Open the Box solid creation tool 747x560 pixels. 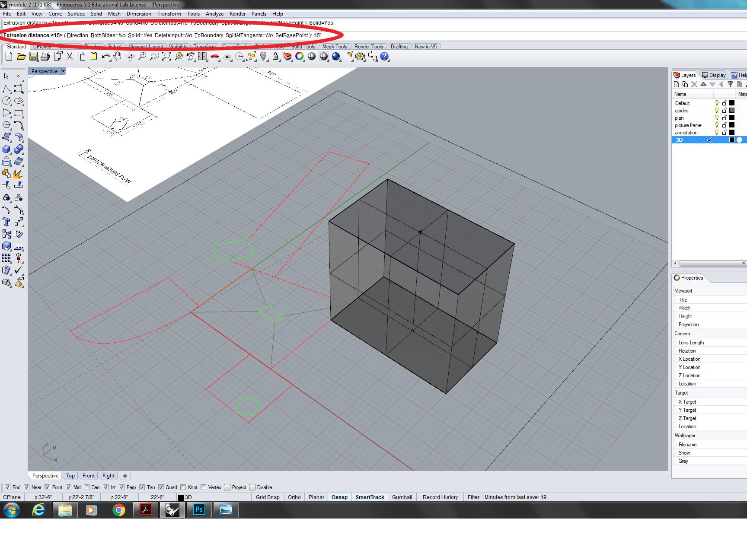(6, 149)
